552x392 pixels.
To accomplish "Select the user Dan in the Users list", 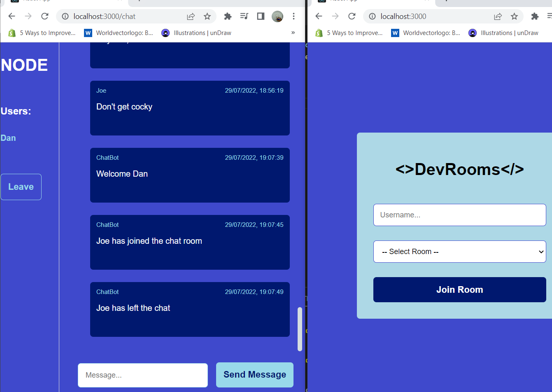I will (x=8, y=138).
